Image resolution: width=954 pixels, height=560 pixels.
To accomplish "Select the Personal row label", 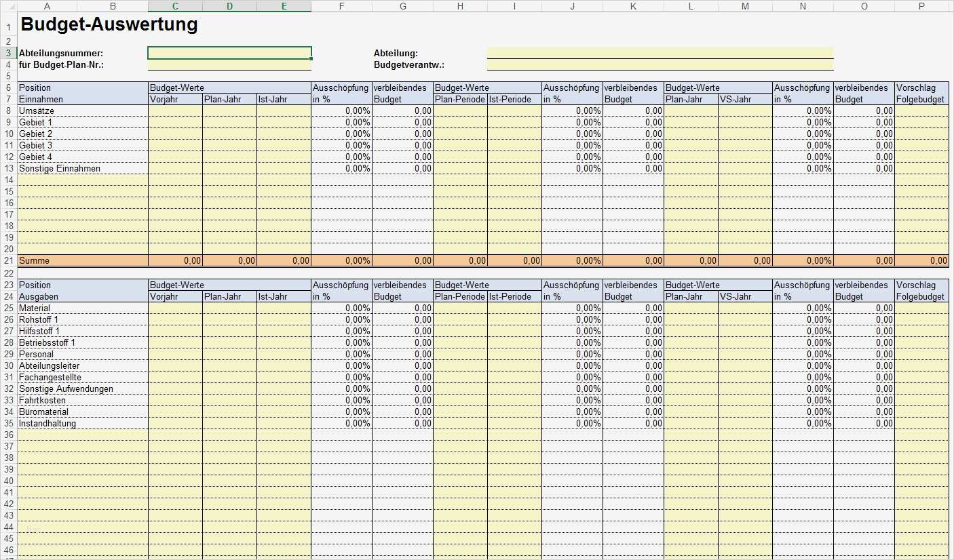I will click(81, 354).
